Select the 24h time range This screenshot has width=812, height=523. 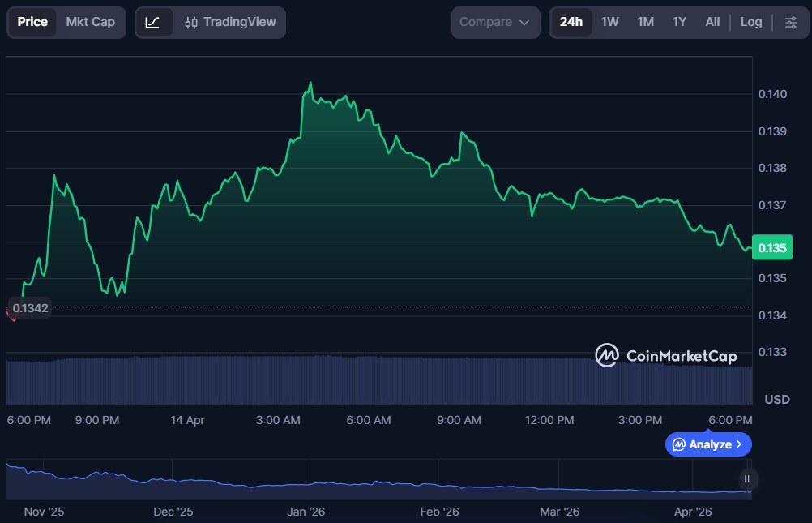point(571,23)
